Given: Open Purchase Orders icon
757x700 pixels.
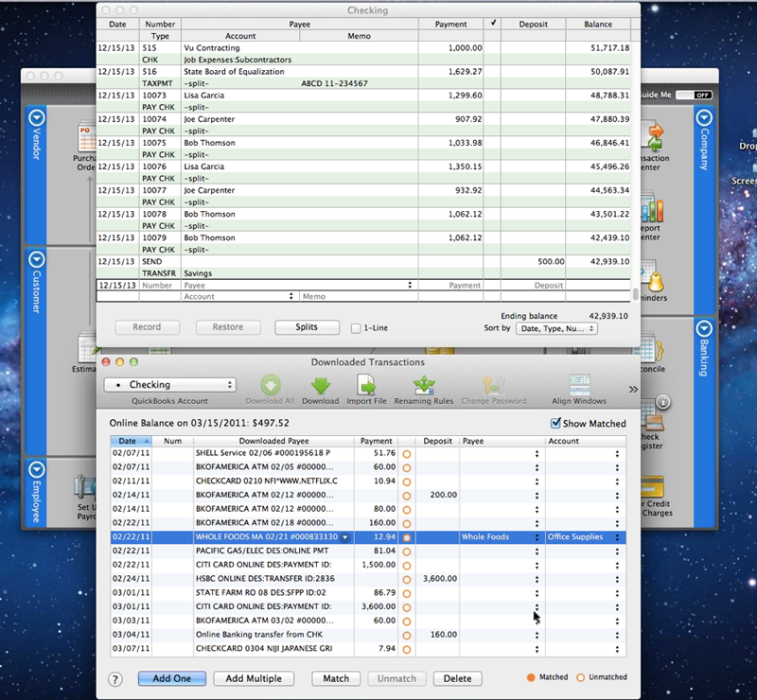Looking at the screenshot, I should click(87, 137).
